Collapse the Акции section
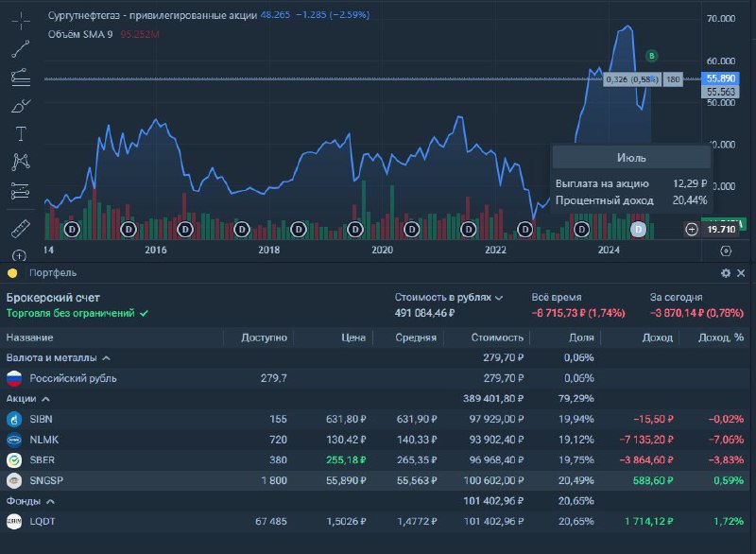 [45, 399]
